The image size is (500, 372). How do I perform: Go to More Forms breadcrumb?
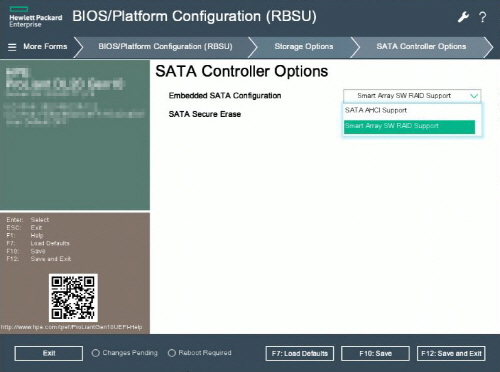pos(45,46)
